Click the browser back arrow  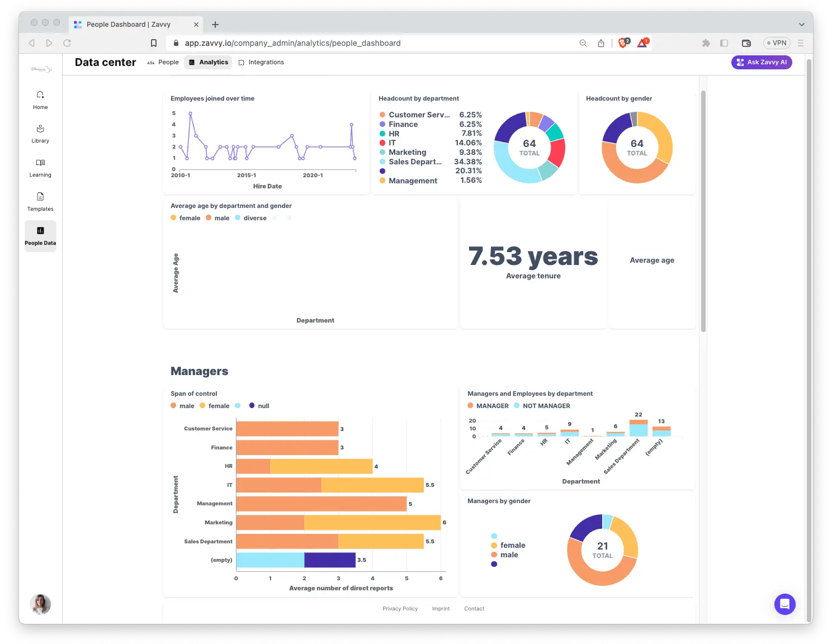coord(32,43)
